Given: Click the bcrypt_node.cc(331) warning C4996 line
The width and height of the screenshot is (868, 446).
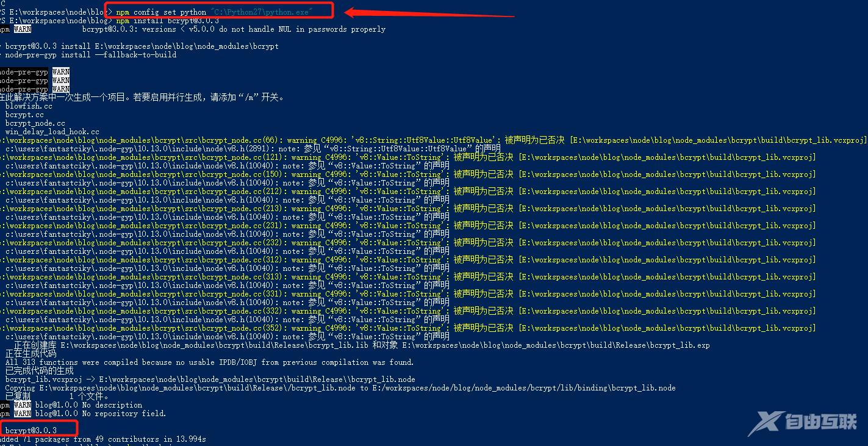Looking at the screenshot, I should 408,294.
